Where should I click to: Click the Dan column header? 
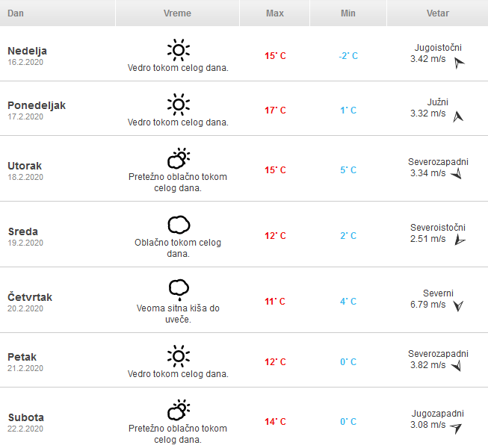point(16,13)
